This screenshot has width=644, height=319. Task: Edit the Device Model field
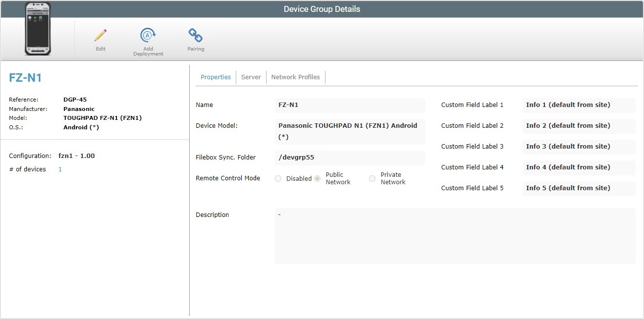(x=349, y=131)
